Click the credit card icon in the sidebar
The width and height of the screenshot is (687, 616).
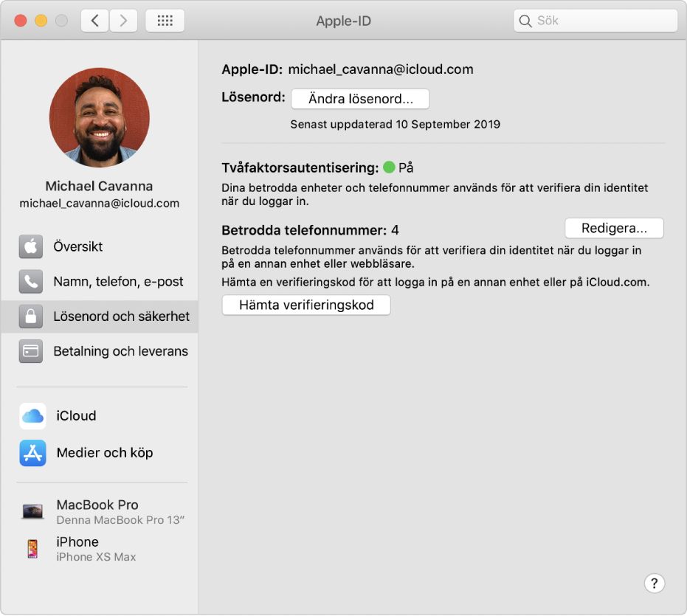31,351
